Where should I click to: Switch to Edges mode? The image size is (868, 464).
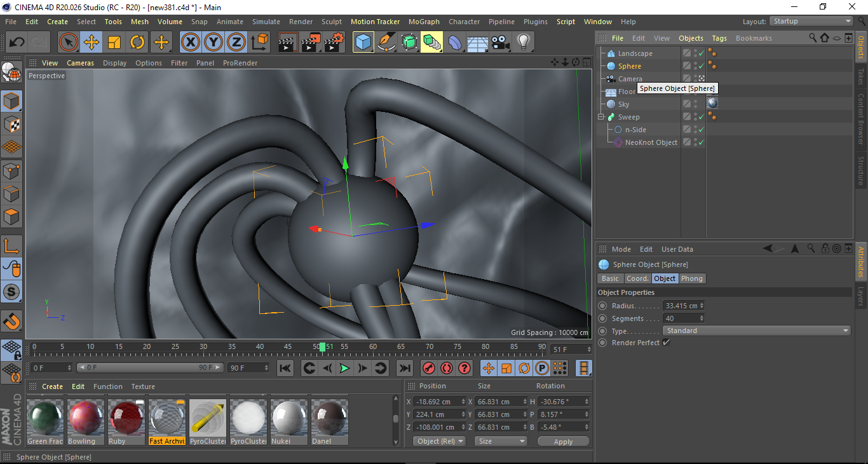pos(11,193)
